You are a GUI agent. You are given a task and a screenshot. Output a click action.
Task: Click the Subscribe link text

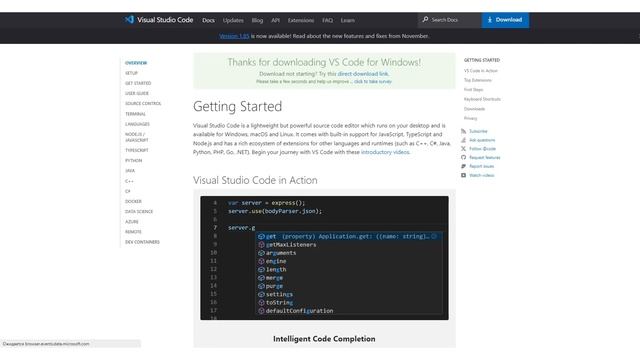[478, 131]
